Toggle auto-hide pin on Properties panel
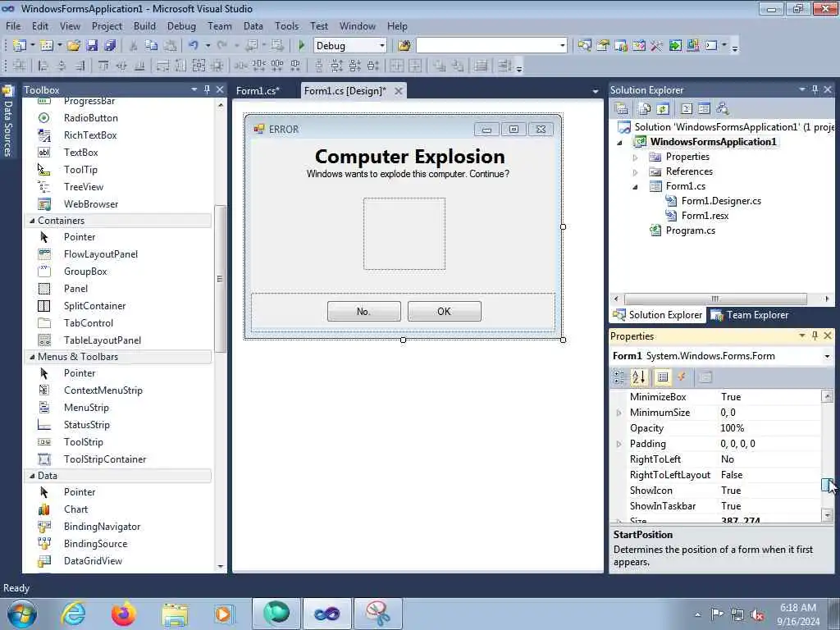The image size is (840, 630). (x=815, y=336)
